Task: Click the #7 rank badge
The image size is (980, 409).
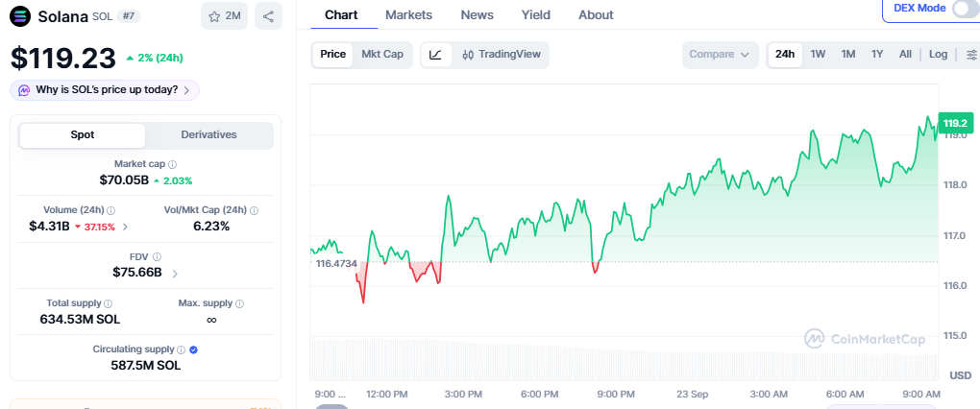Action: tap(128, 17)
